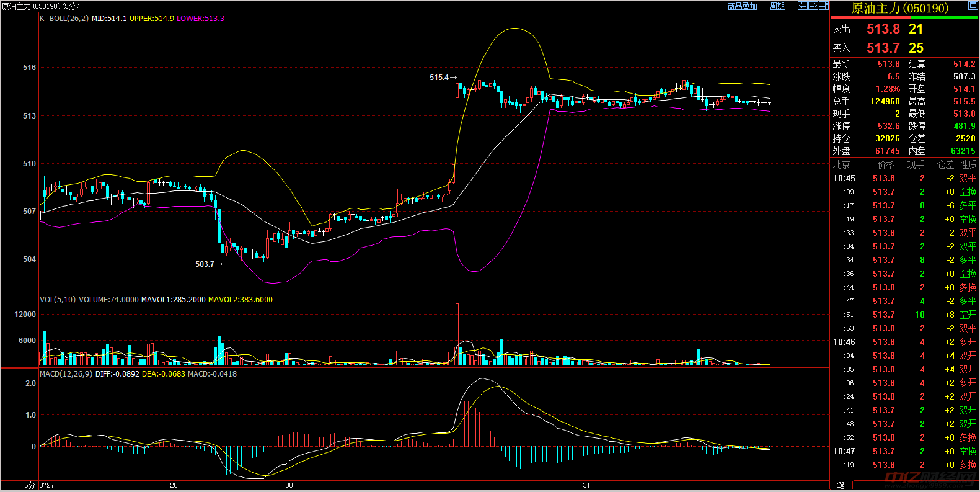Click the 503.7 low price marker
980x492 pixels.
[205, 264]
